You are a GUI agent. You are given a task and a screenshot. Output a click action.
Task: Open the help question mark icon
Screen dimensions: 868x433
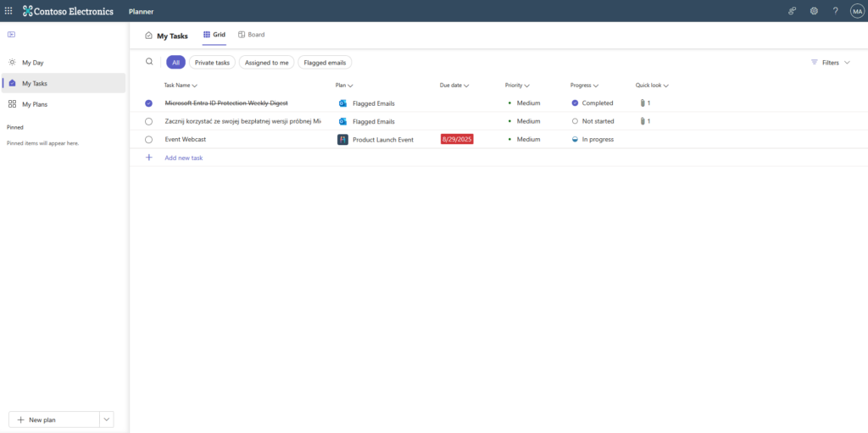coord(835,11)
